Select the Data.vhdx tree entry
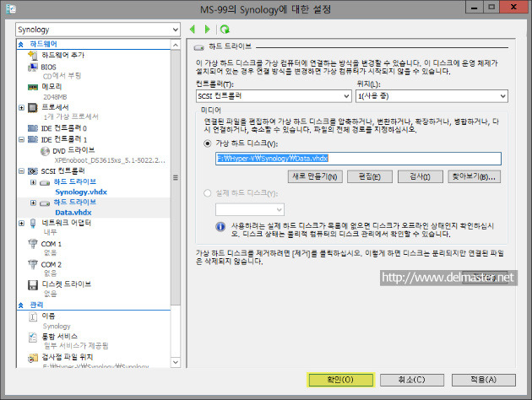Viewport: 532px width, 400px height. [73, 213]
